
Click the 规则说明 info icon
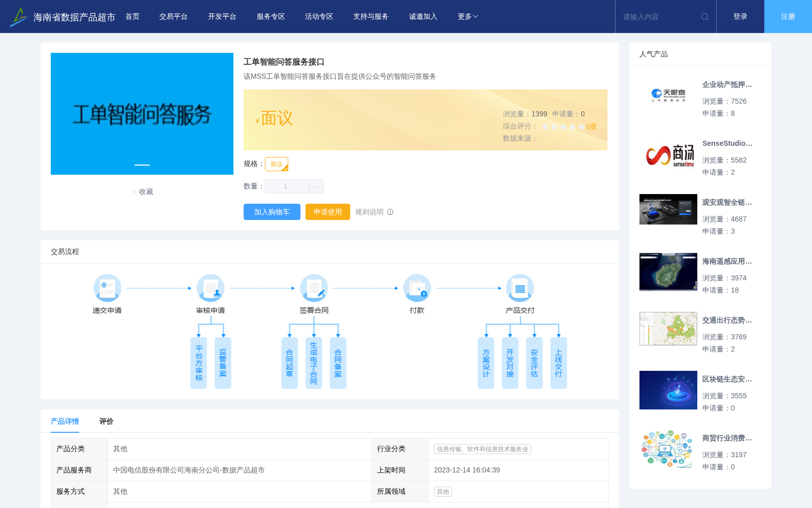click(390, 212)
